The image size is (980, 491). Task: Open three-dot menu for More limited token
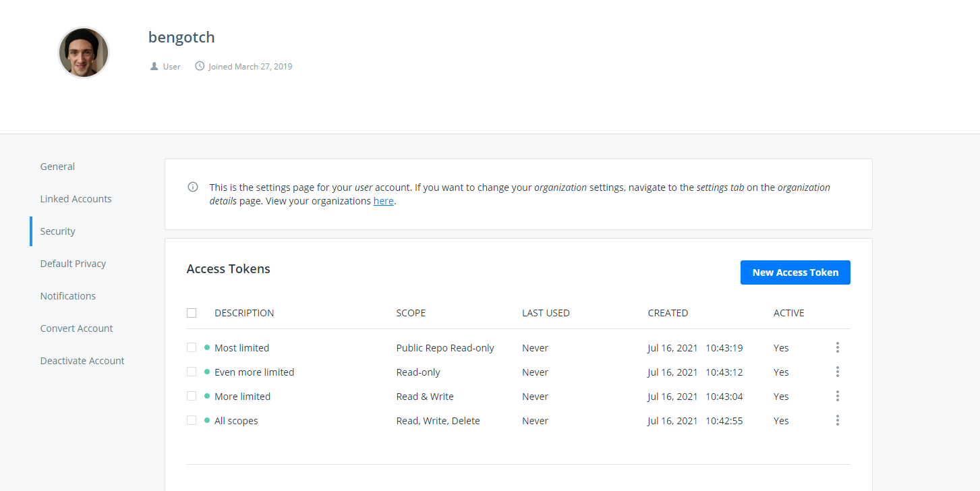coord(837,396)
